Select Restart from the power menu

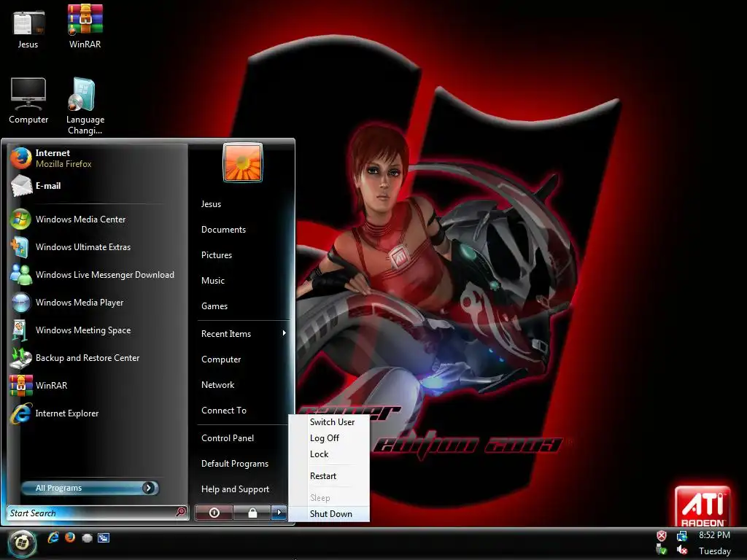pyautogui.click(x=323, y=476)
